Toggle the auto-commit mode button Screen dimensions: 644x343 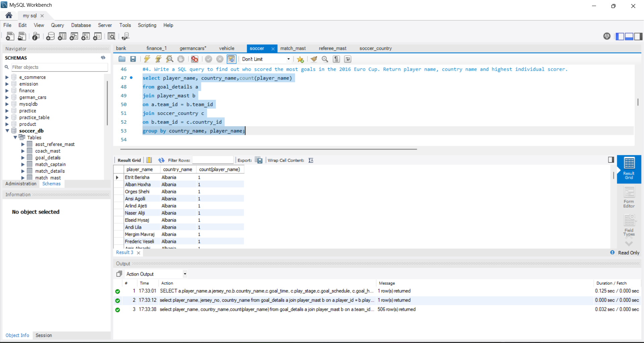pyautogui.click(x=231, y=59)
